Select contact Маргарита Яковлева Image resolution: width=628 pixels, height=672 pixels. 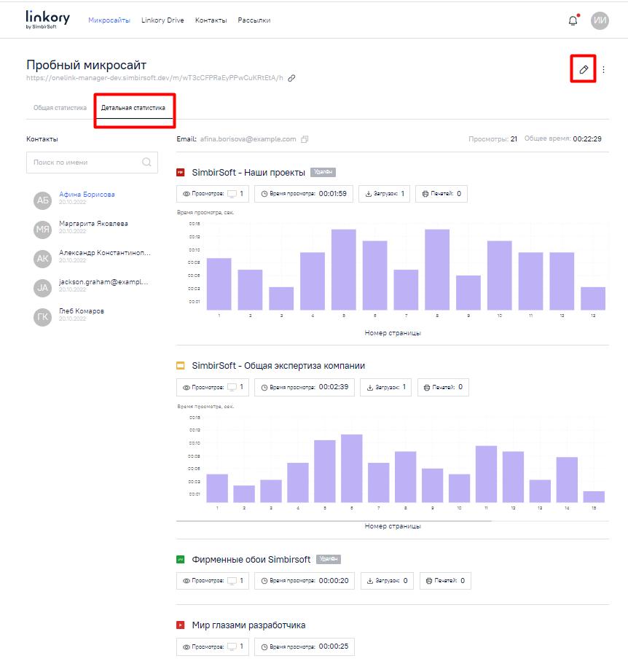[x=93, y=224]
